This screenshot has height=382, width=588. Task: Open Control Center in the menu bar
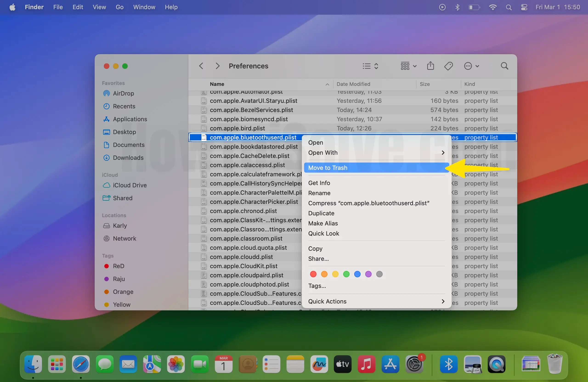pos(524,7)
